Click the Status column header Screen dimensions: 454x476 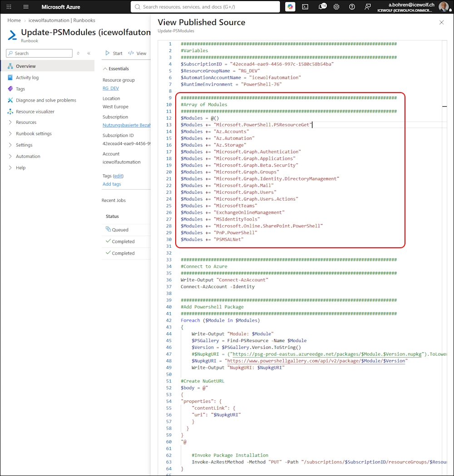click(112, 216)
